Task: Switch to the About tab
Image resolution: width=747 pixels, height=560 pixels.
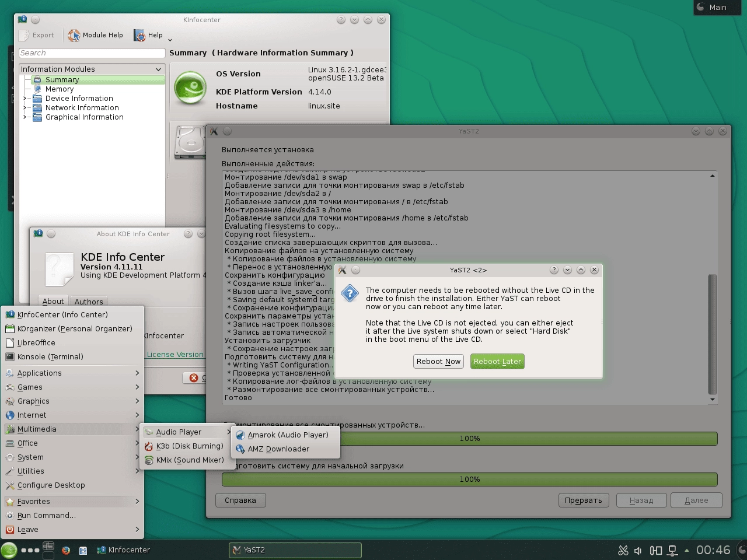Action: 53,301
